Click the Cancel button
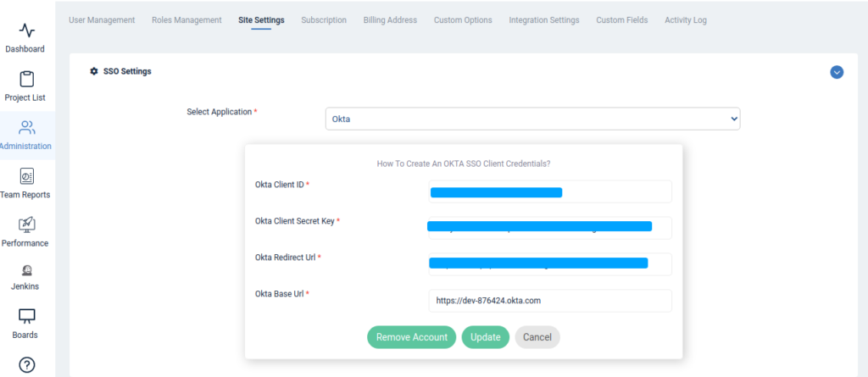Image resolution: width=868 pixels, height=377 pixels. click(x=537, y=337)
